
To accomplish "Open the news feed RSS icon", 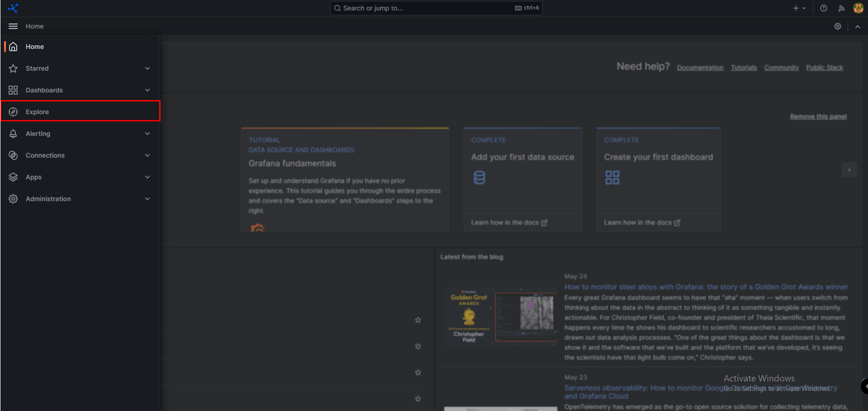I will tap(841, 8).
